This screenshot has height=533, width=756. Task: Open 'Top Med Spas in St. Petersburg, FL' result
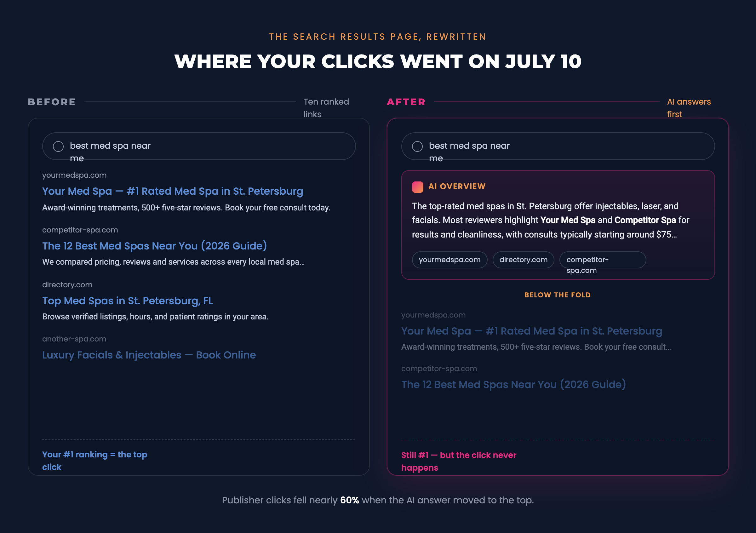(x=128, y=301)
